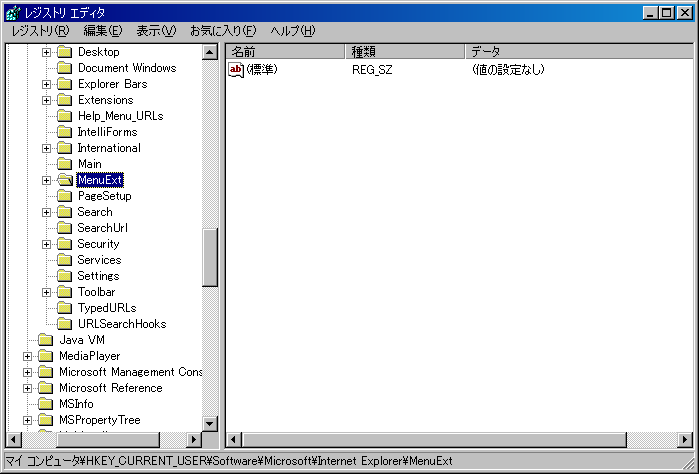Expand the International key
The image size is (699, 474).
click(x=46, y=148)
